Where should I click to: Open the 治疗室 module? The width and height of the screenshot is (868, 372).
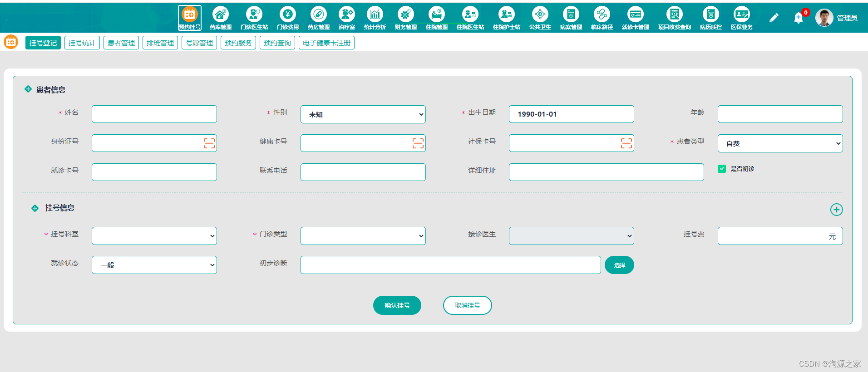347,18
